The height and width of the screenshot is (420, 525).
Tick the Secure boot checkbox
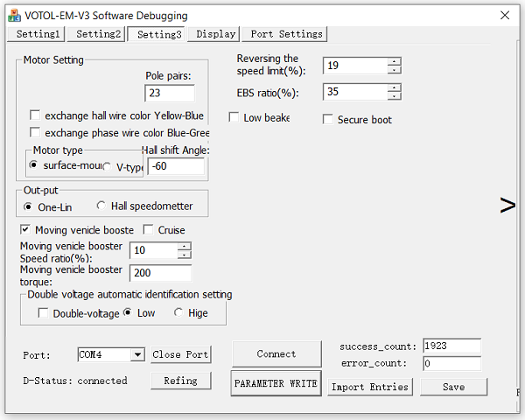328,120
